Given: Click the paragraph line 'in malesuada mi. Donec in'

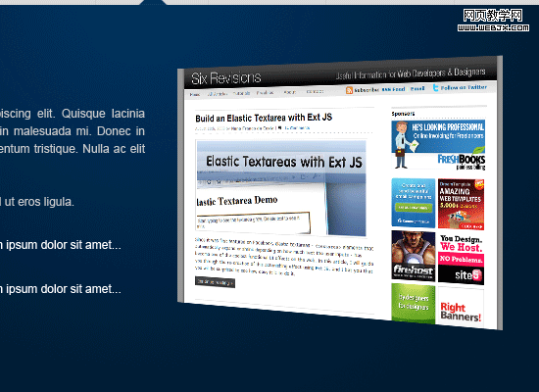Looking at the screenshot, I should coord(73,131).
